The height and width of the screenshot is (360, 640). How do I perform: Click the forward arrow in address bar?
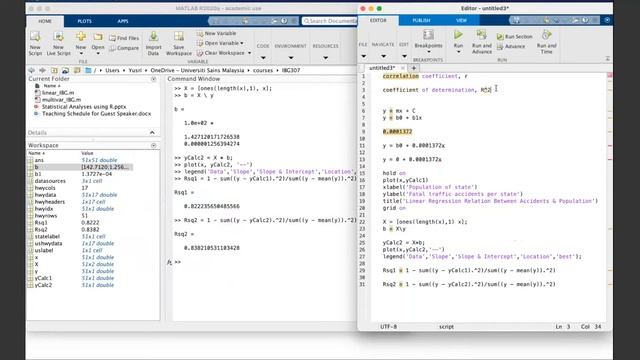click(x=42, y=70)
